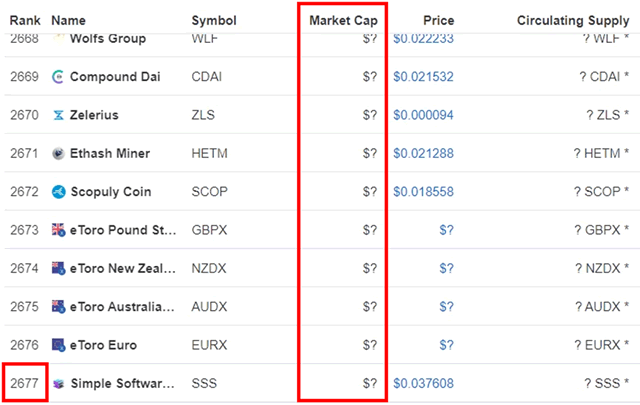Screen dimensions: 640x405
Task: Click the eToro Euro flag icon
Action: click(58, 345)
